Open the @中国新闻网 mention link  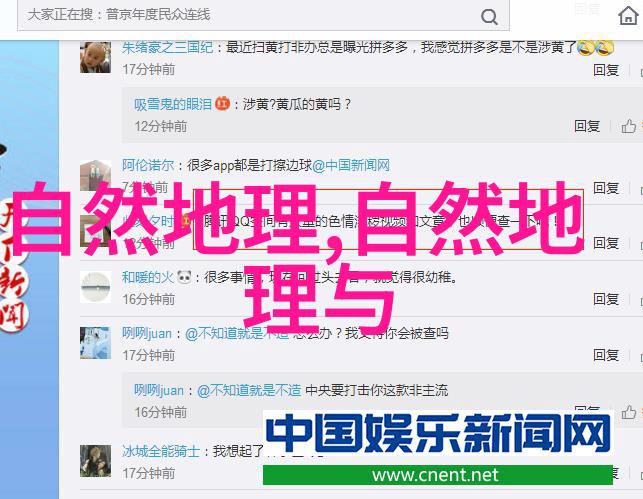(351, 165)
